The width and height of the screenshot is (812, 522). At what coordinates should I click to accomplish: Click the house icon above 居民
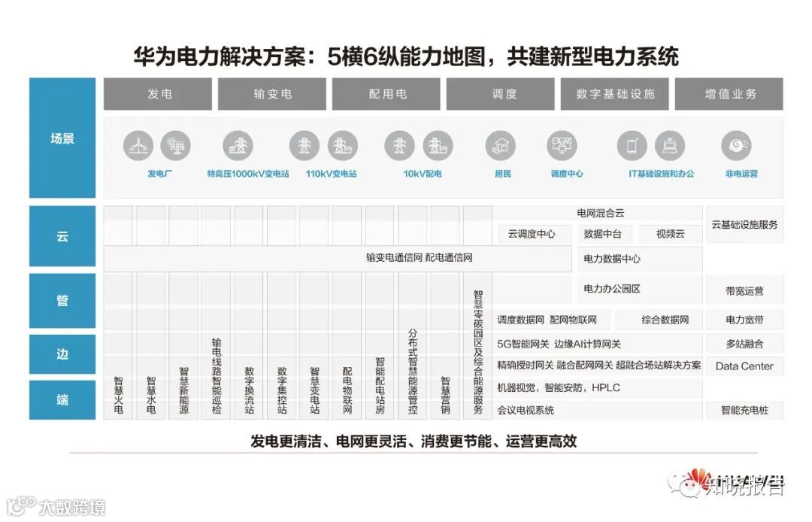[501, 145]
